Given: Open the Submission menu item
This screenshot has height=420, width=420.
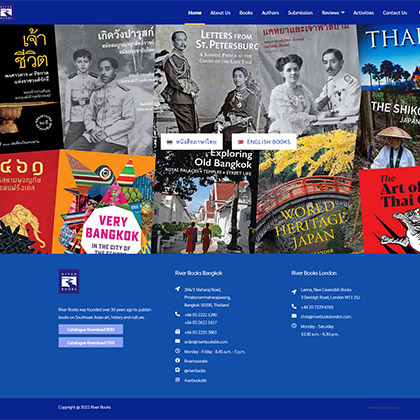Looking at the screenshot, I should (x=300, y=13).
